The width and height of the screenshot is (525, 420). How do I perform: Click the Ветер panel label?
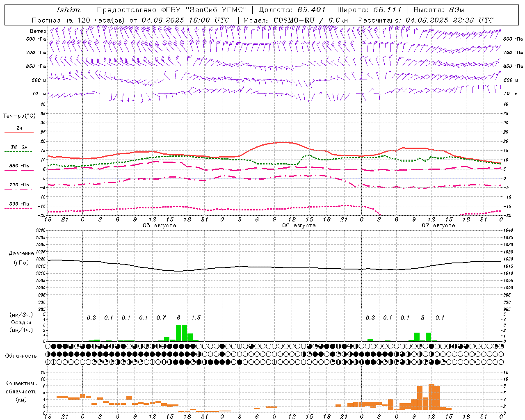point(38,31)
